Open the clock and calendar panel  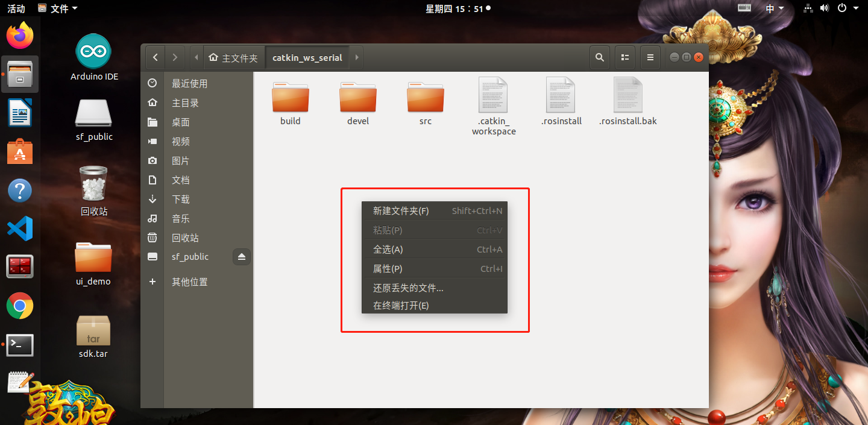pyautogui.click(x=458, y=8)
